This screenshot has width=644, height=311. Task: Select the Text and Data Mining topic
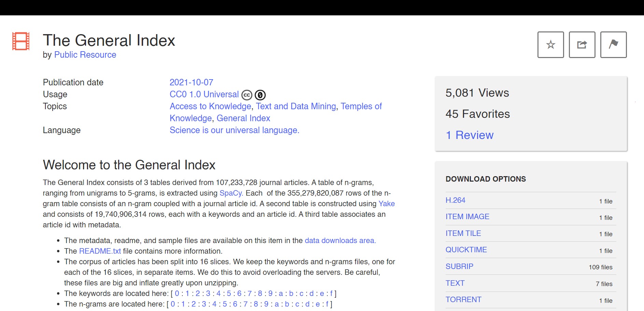(296, 106)
